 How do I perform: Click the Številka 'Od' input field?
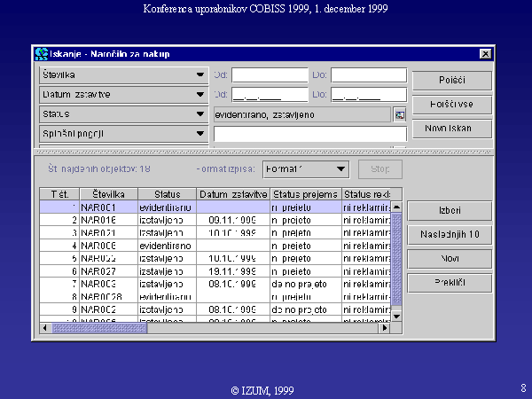coord(270,75)
